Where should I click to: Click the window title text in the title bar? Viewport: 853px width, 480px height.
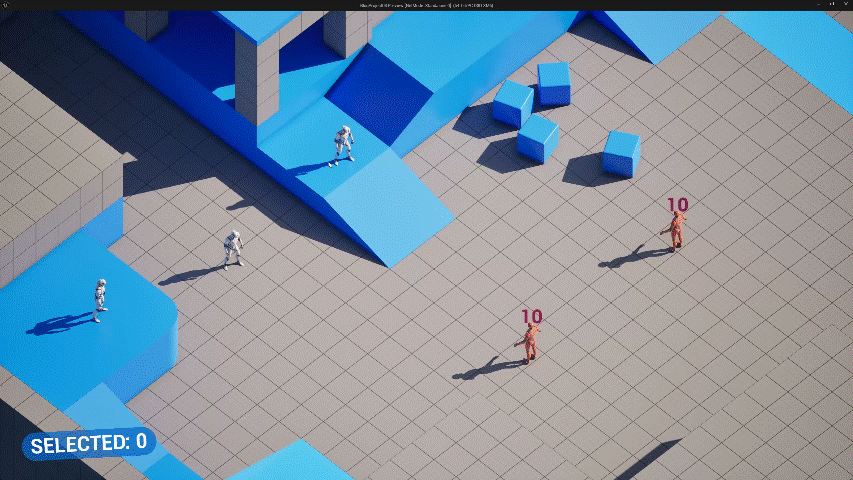[426, 5]
